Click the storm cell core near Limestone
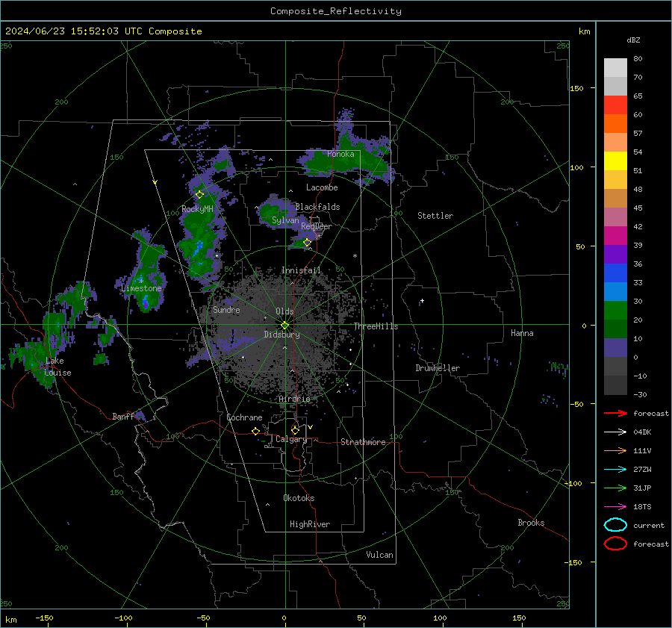Viewport: 672px width, 628px height. point(145,302)
